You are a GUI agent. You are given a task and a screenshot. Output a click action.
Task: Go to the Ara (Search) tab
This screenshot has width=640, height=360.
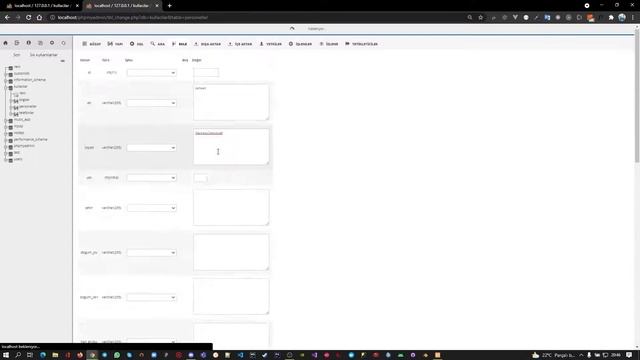pyautogui.click(x=158, y=44)
